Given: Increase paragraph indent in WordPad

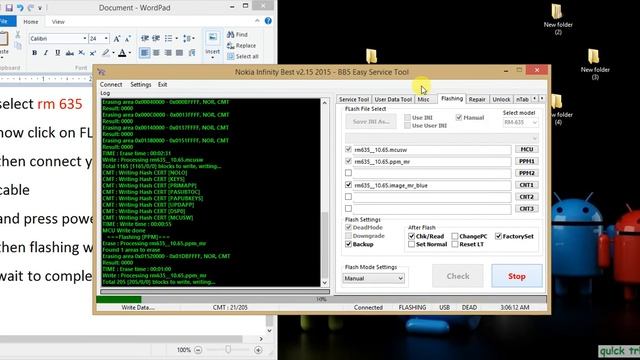Looking at the screenshot, I should 156,38.
